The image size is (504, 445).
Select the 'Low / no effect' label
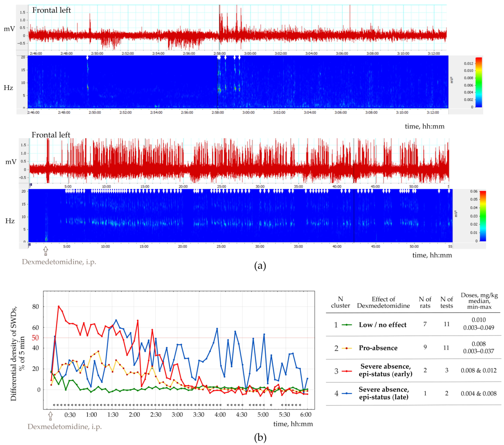pos(382,325)
